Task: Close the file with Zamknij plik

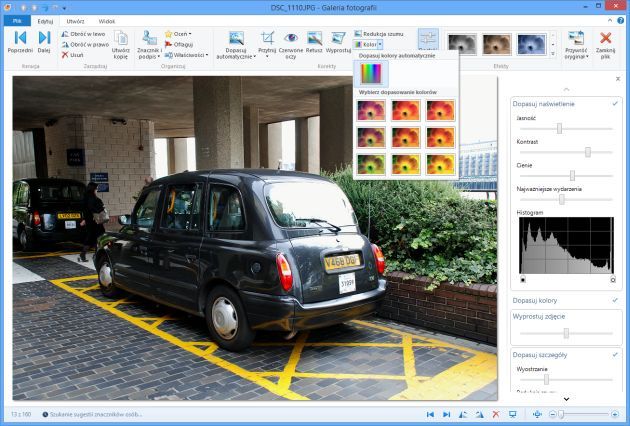Action: (605, 45)
